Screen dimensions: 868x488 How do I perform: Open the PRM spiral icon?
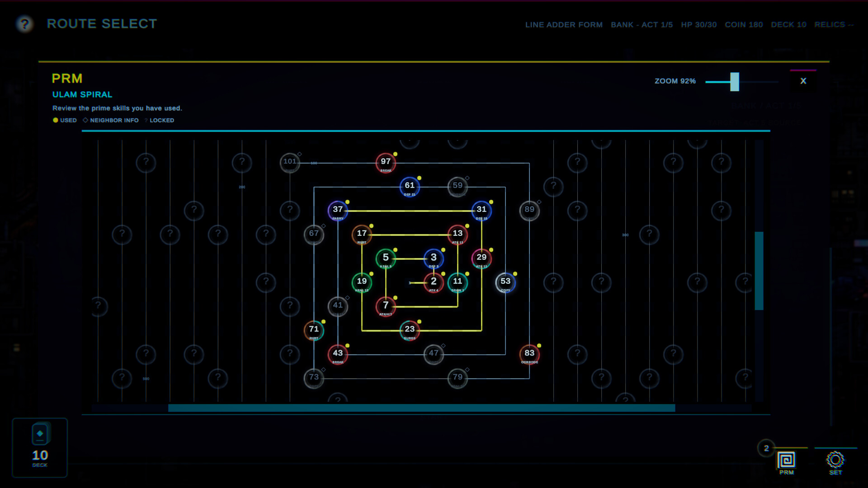pos(786,460)
